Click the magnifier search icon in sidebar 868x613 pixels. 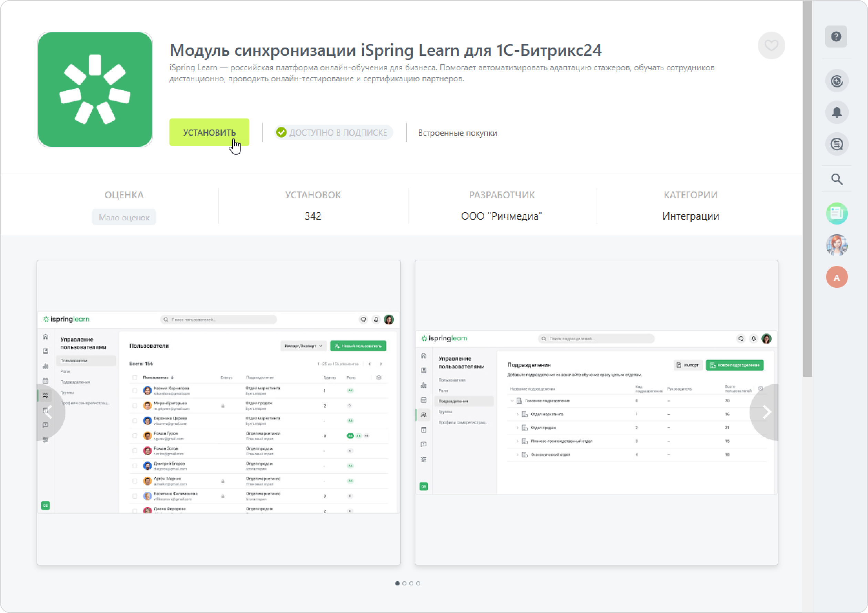tap(837, 179)
